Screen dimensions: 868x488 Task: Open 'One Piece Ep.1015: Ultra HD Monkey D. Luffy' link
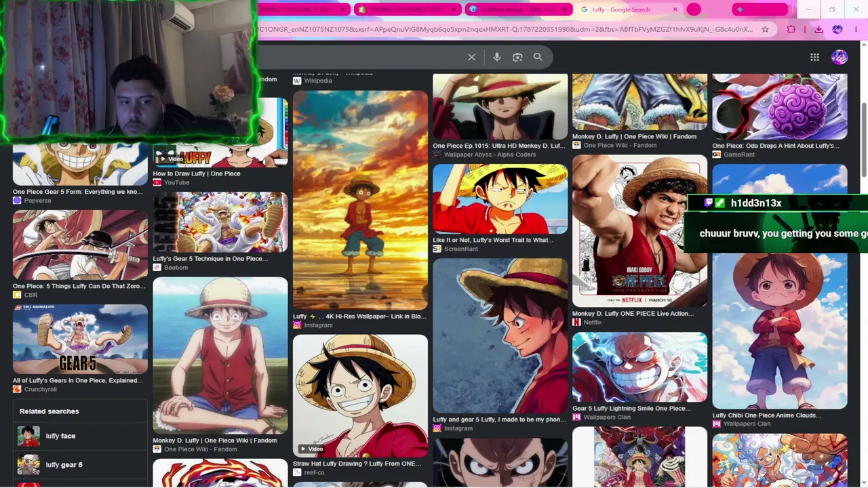point(499,146)
